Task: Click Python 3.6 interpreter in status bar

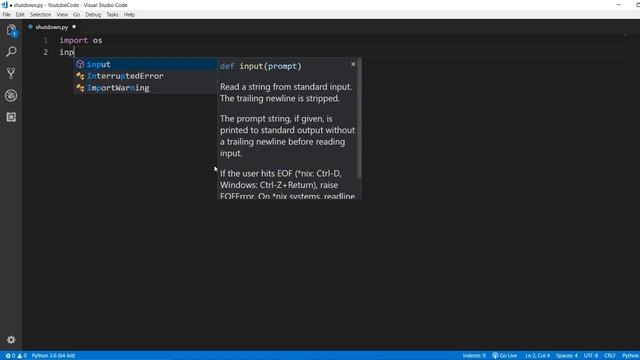Action: tap(53, 356)
